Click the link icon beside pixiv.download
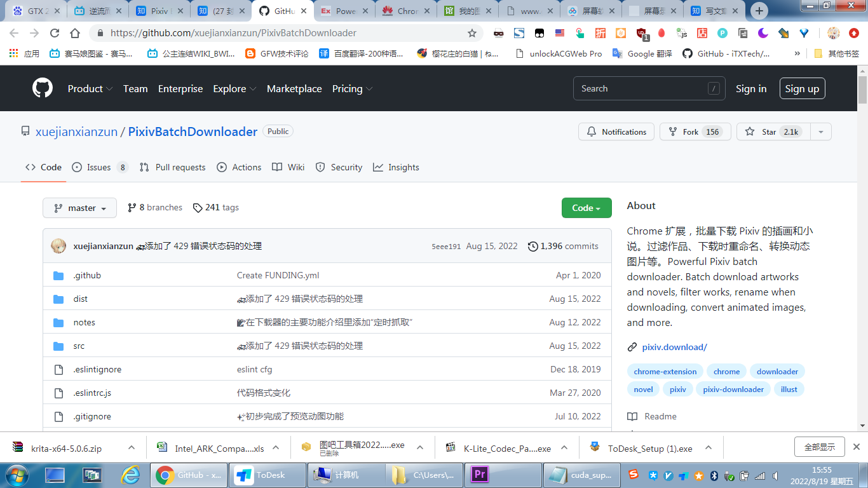Viewport: 868px width, 488px height. (632, 347)
